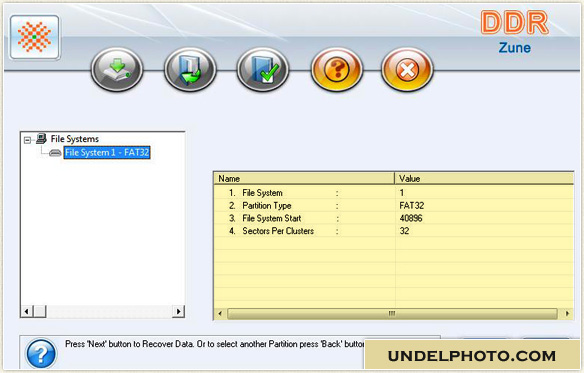Click the FAT32 value cell
This screenshot has height=373, width=584.
412,205
